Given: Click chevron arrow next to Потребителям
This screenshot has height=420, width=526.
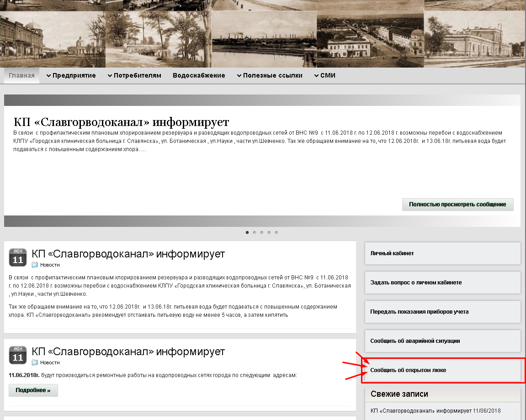Looking at the screenshot, I should pyautogui.click(x=110, y=76).
